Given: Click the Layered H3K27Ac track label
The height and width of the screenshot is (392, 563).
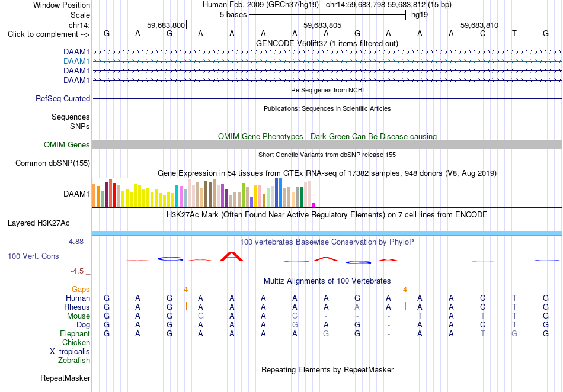Looking at the screenshot, I should point(39,223).
